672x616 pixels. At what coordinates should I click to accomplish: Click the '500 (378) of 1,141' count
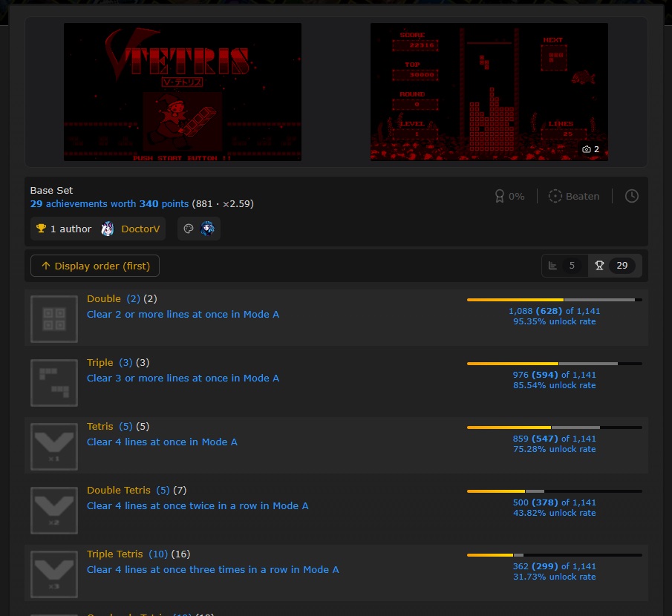pyautogui.click(x=555, y=502)
